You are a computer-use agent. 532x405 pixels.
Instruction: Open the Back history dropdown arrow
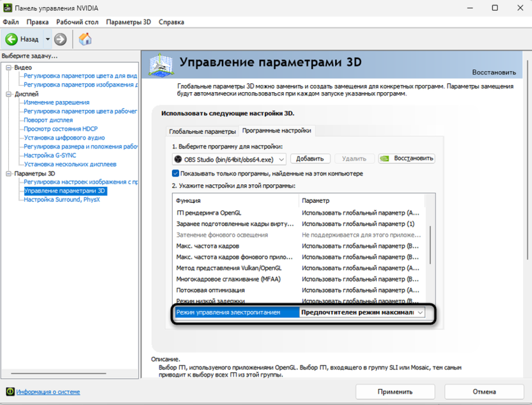click(x=48, y=40)
